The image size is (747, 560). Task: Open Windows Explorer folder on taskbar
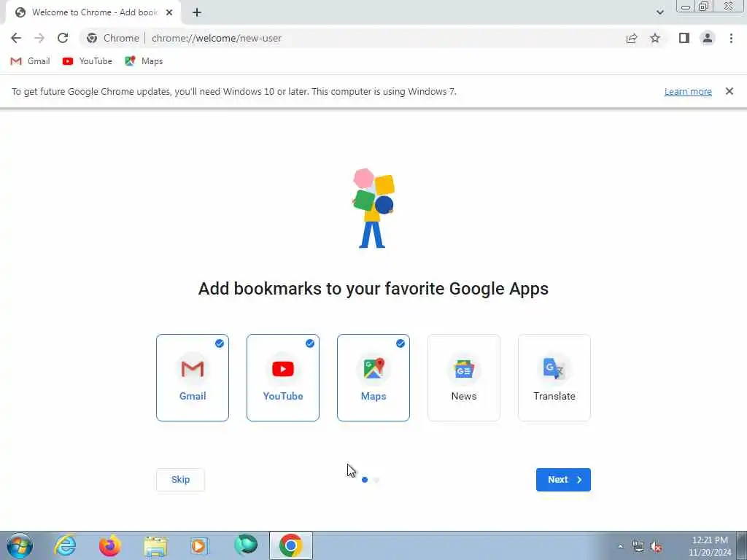155,545
